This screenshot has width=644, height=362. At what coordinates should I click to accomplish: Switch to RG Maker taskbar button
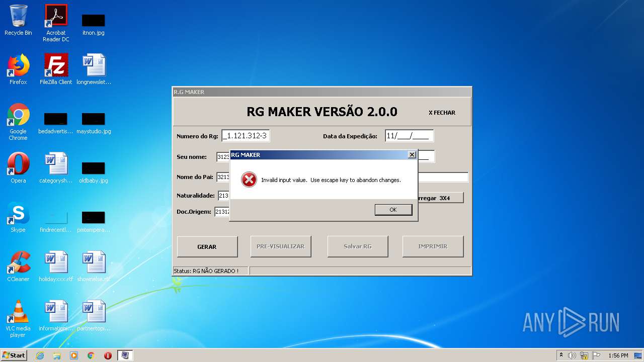125,355
